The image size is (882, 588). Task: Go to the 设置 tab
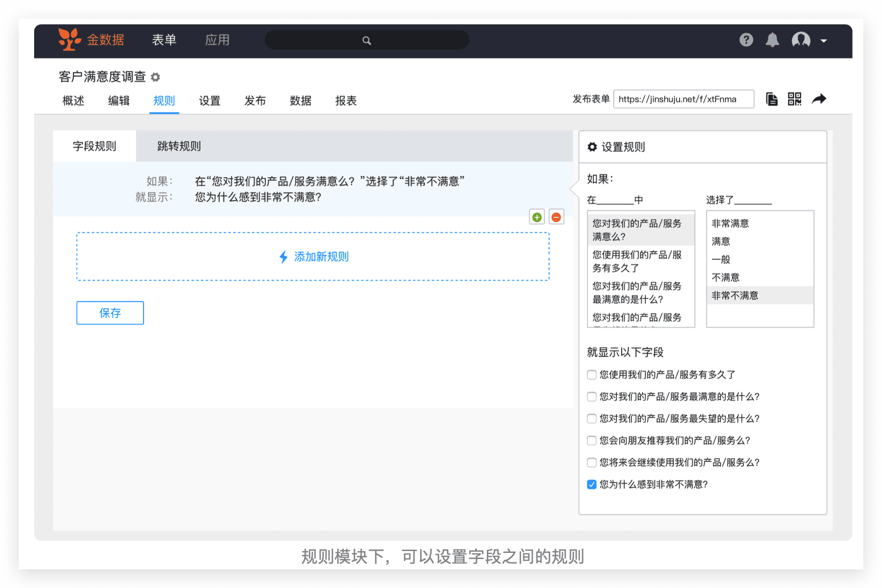tap(210, 101)
